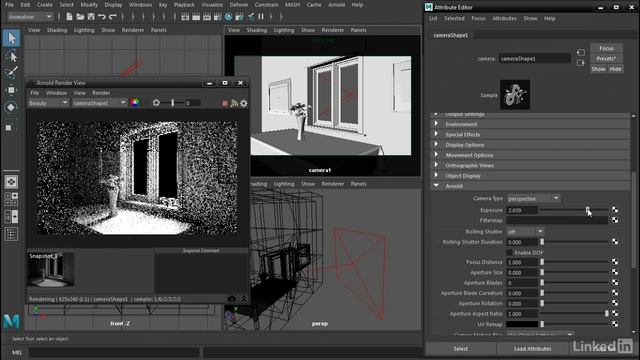Image resolution: width=640 pixels, height=360 pixels.
Task: Save the scene using status line icon
Action: click(91, 17)
